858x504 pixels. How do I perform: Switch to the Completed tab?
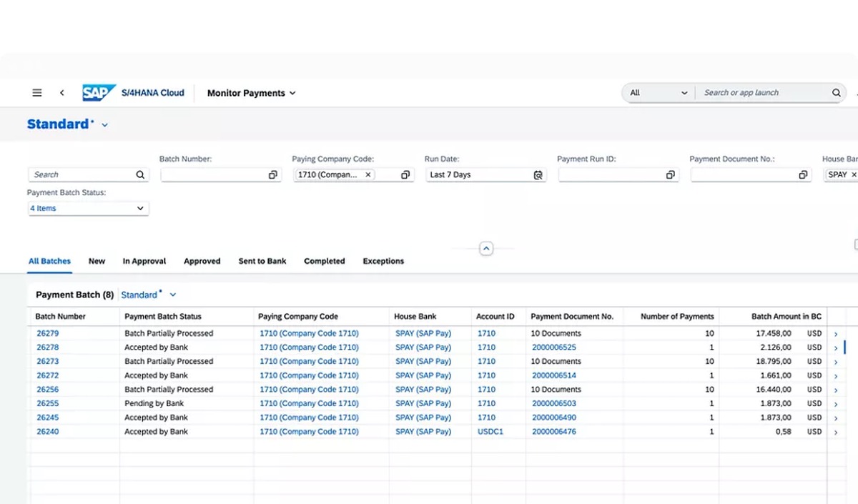325,261
